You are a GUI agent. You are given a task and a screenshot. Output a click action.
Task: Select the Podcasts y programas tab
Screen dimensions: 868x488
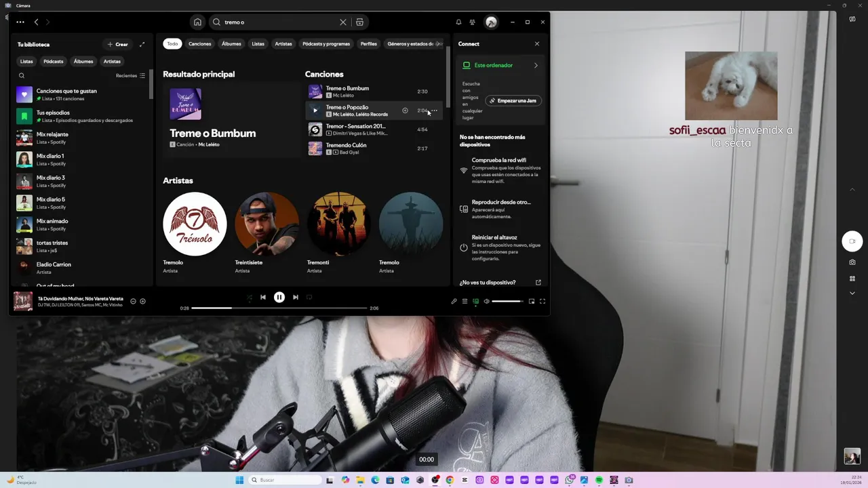pos(326,43)
